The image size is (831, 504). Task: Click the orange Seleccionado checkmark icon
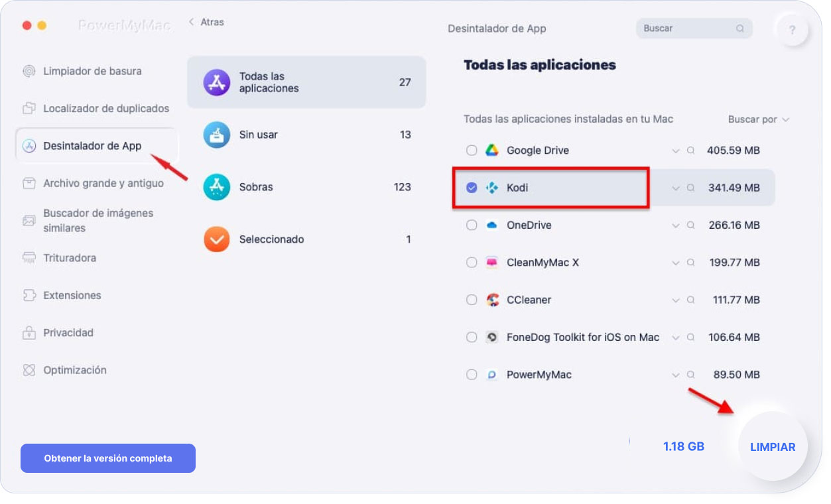point(217,239)
